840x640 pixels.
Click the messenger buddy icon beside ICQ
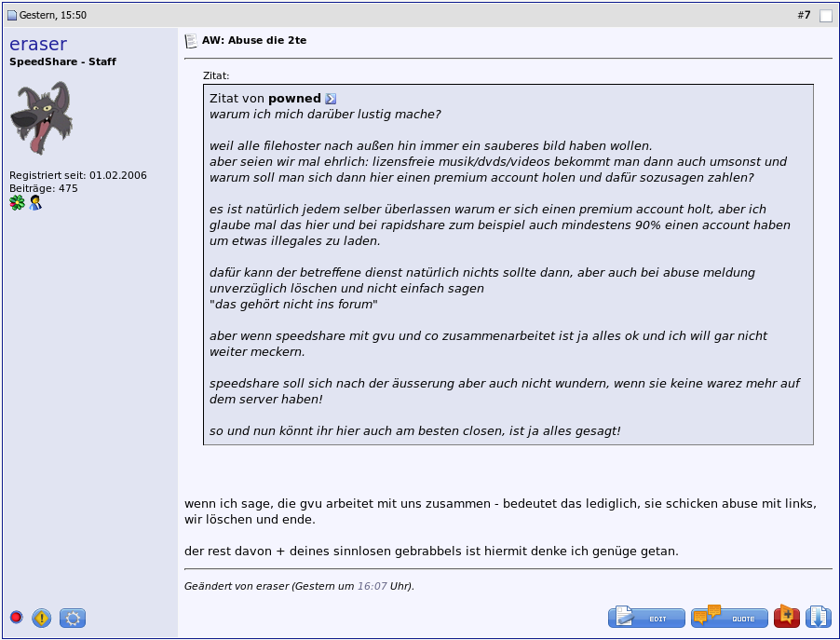coord(35,202)
